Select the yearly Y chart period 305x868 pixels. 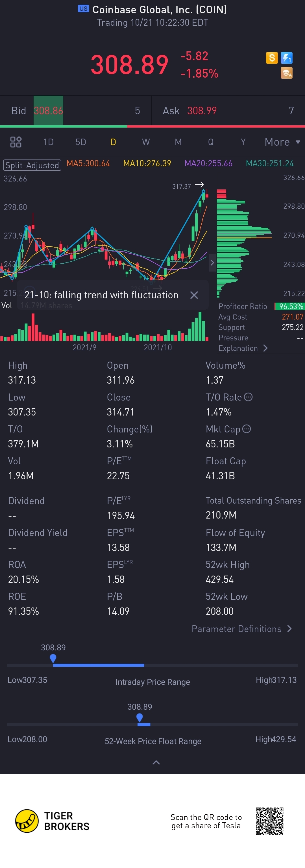[x=243, y=142]
